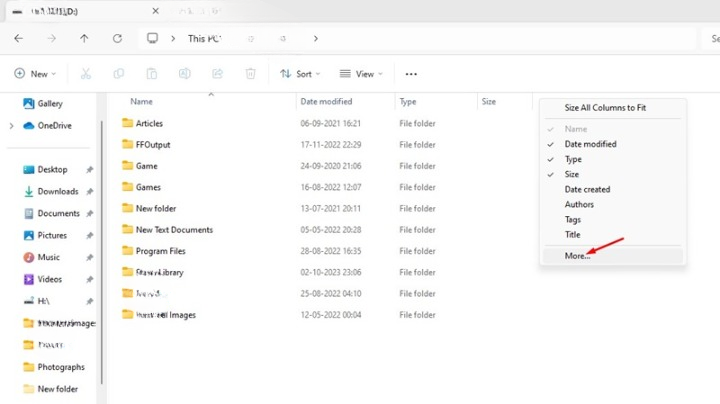Refresh the current folder view
The image size is (720, 404).
[118, 39]
